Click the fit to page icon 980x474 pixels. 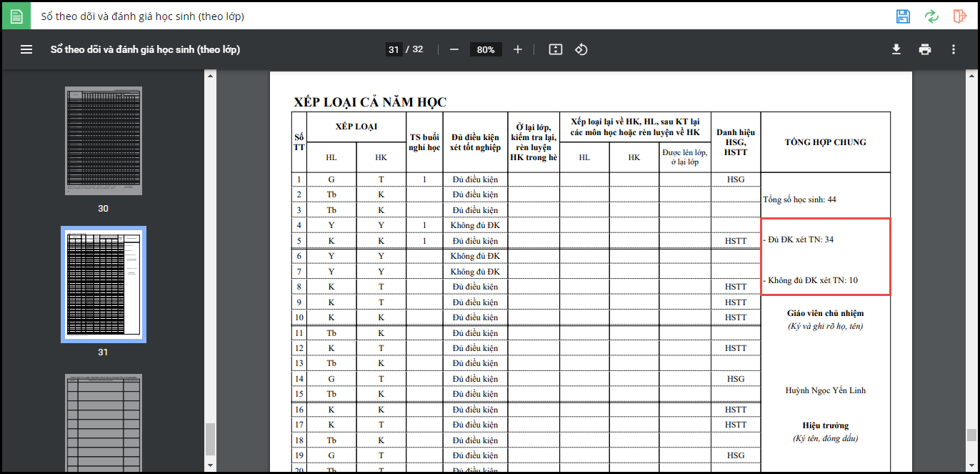556,49
